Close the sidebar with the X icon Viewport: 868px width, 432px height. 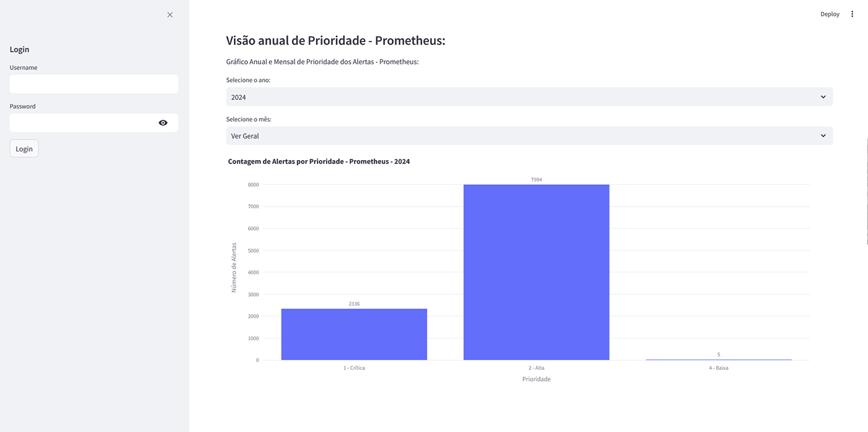click(x=170, y=15)
